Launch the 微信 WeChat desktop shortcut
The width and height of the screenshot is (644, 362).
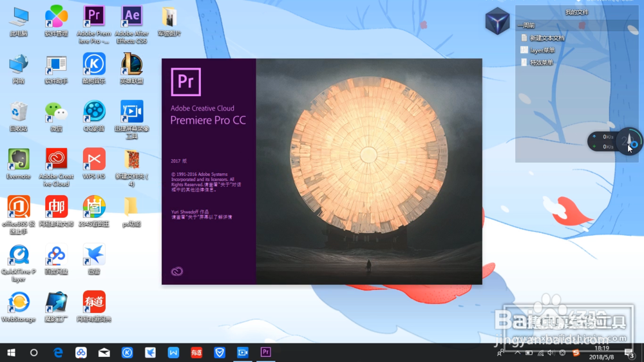(56, 117)
